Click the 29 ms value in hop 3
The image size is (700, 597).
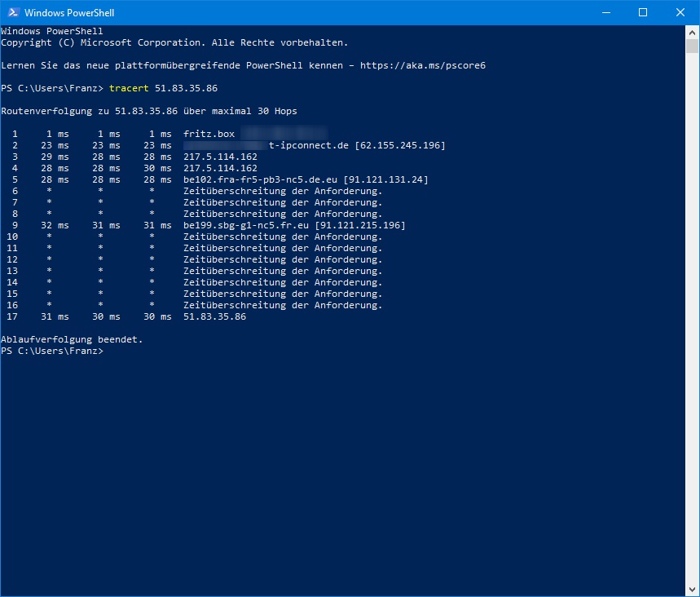(55, 157)
